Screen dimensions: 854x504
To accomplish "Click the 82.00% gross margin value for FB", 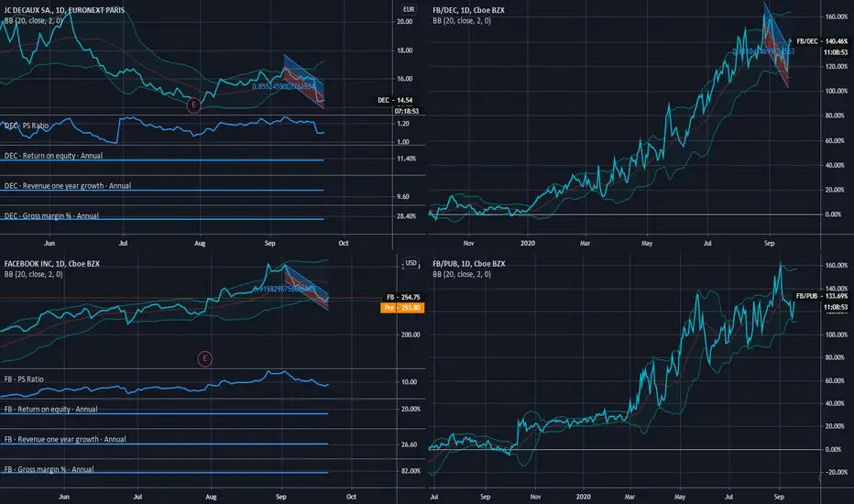I will point(411,471).
